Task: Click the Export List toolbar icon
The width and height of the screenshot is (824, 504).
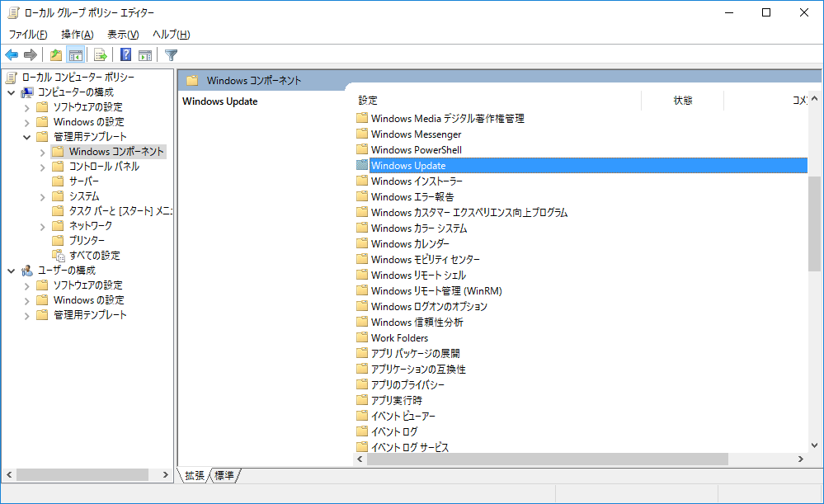Action: click(101, 54)
